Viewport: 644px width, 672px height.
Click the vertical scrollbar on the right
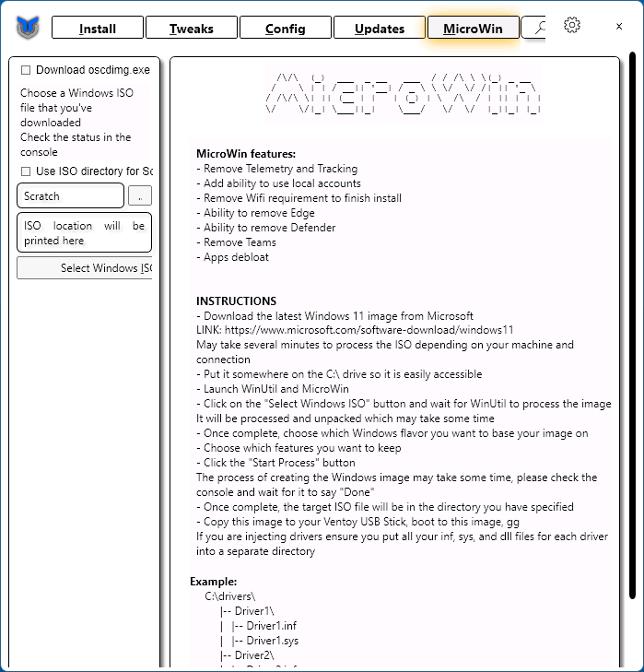click(632, 325)
